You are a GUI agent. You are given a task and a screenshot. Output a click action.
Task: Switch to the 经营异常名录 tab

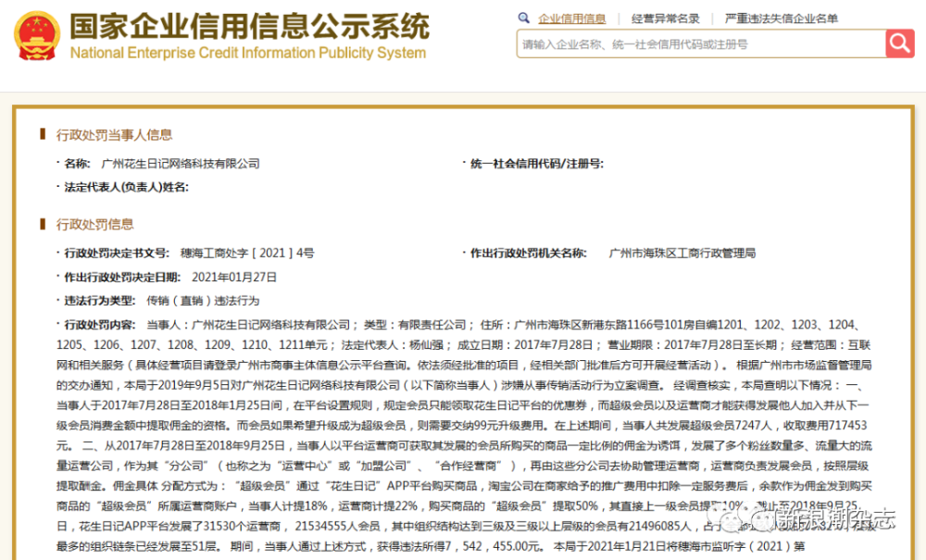tap(666, 19)
